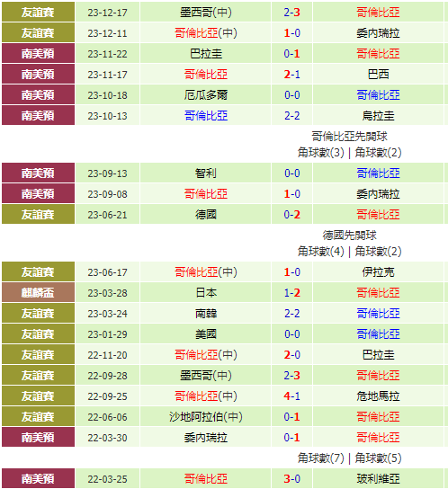Select 伊拉克 team name
Screen dimensions: 448x489
[x=378, y=272]
